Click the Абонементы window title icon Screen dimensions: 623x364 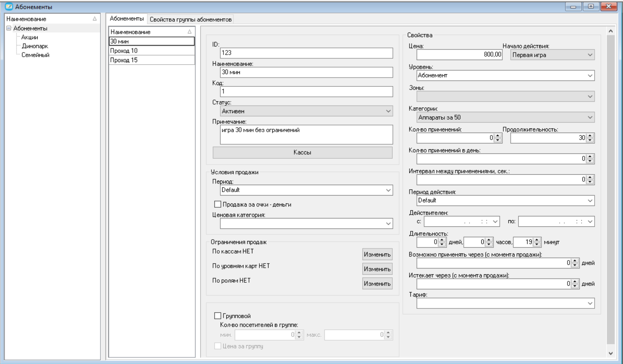tap(8, 6)
